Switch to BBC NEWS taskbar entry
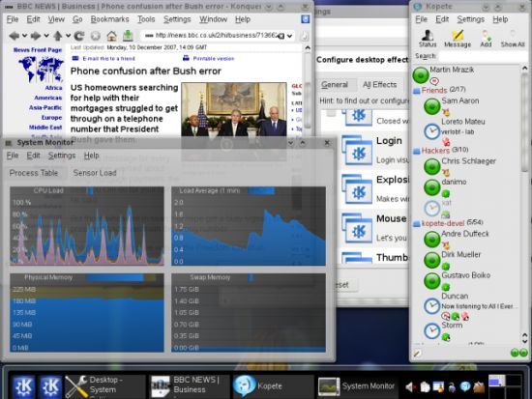This screenshot has height=399, width=532. coord(190,385)
